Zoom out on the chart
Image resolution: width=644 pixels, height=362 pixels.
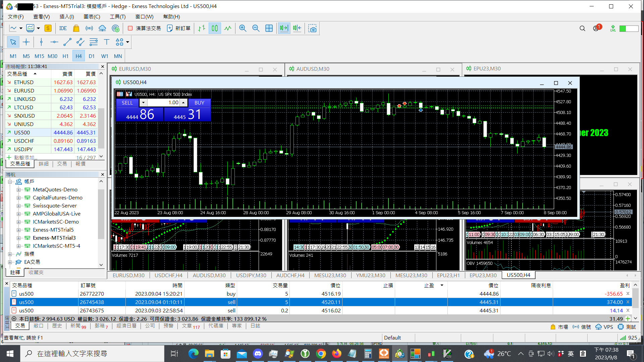point(256,28)
